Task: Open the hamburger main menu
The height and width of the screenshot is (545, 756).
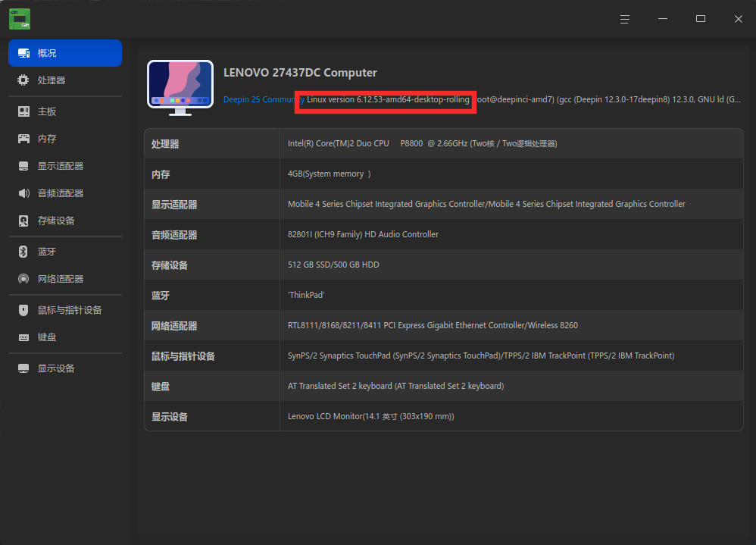Action: click(625, 19)
